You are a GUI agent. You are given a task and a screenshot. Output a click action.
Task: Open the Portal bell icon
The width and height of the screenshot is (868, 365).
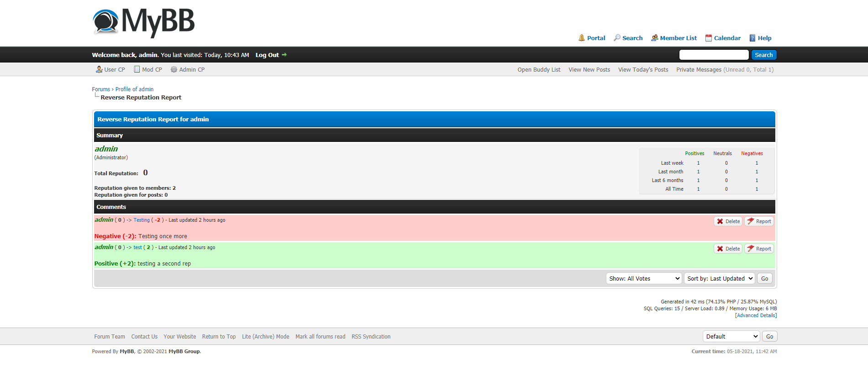pyautogui.click(x=581, y=38)
